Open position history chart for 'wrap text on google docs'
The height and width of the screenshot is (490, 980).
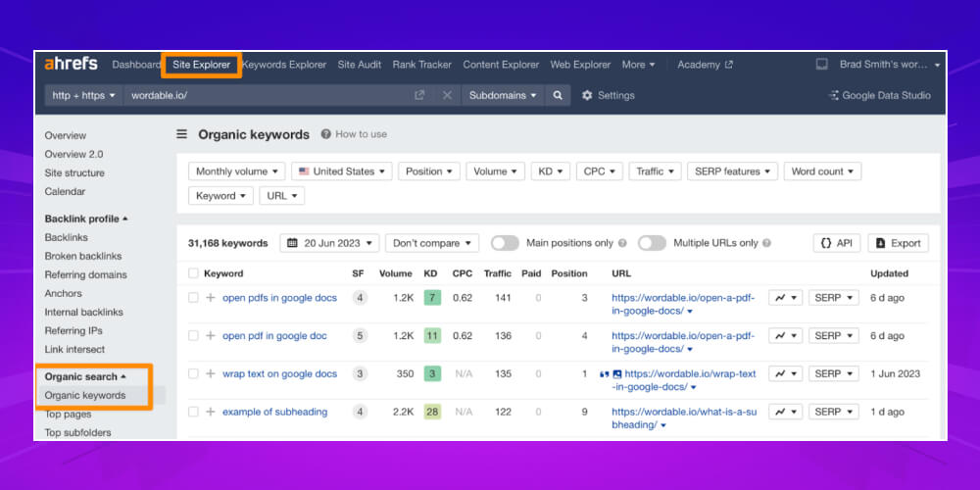click(786, 373)
